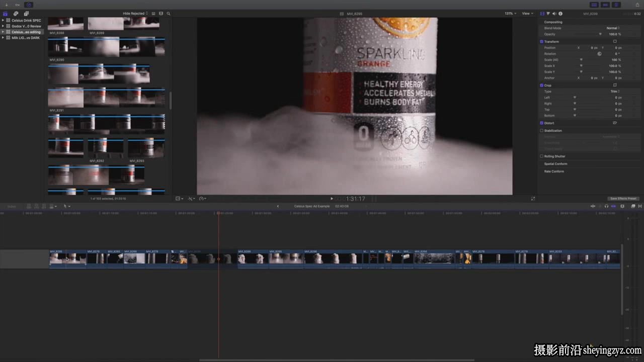This screenshot has height=362, width=644.
Task: Toggle the Crop checkbox
Action: (542, 85)
